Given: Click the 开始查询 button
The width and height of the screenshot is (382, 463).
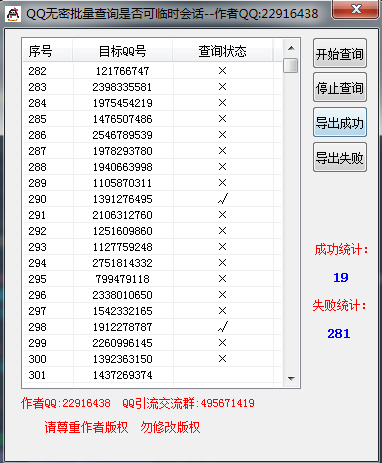Looking at the screenshot, I should click(x=340, y=53).
